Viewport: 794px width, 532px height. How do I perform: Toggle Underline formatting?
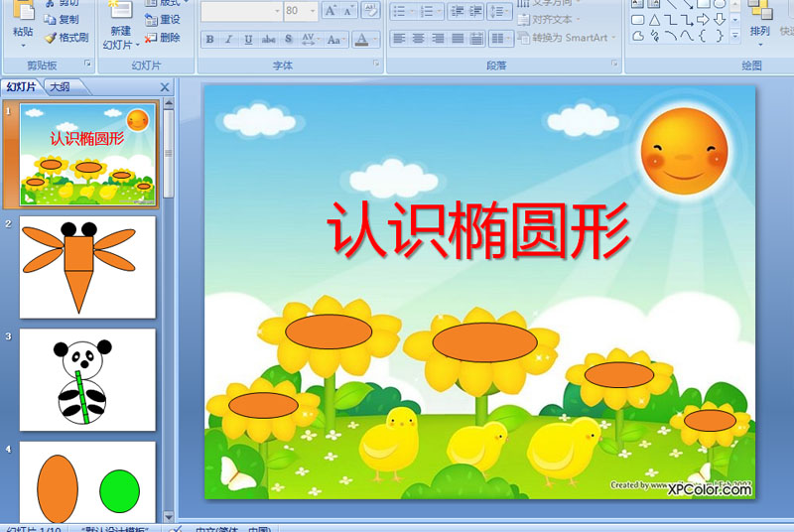[x=247, y=39]
